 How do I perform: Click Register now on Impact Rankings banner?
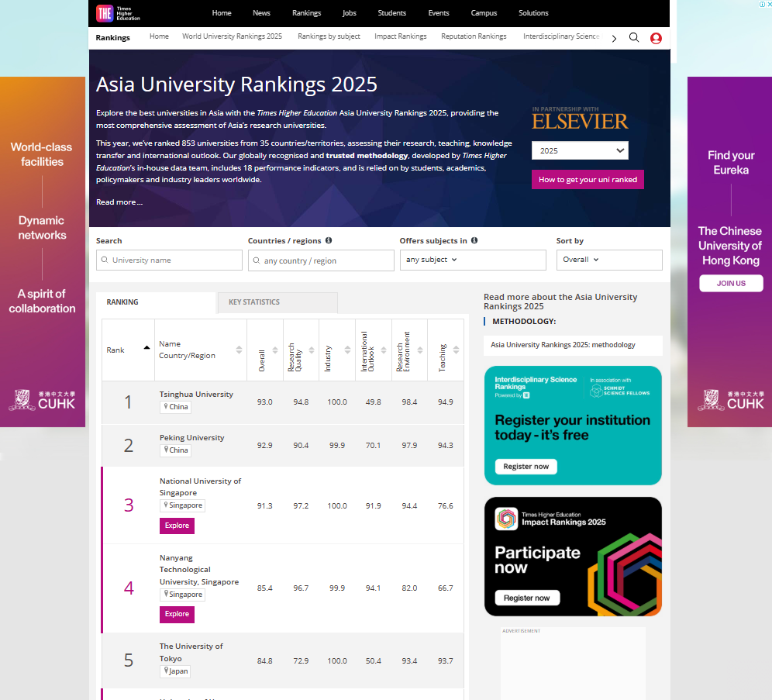click(526, 598)
